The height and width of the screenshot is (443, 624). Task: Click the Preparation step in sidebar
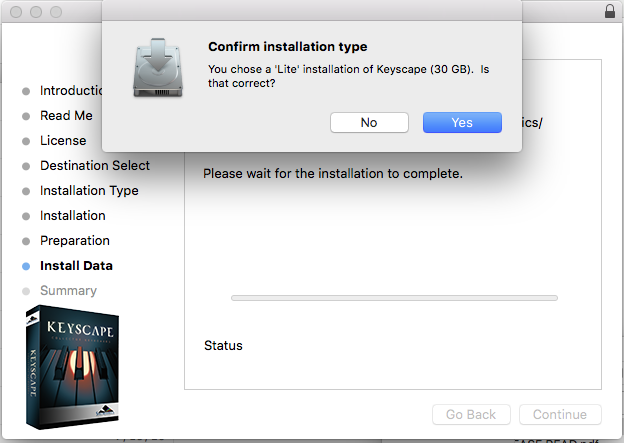[75, 240]
